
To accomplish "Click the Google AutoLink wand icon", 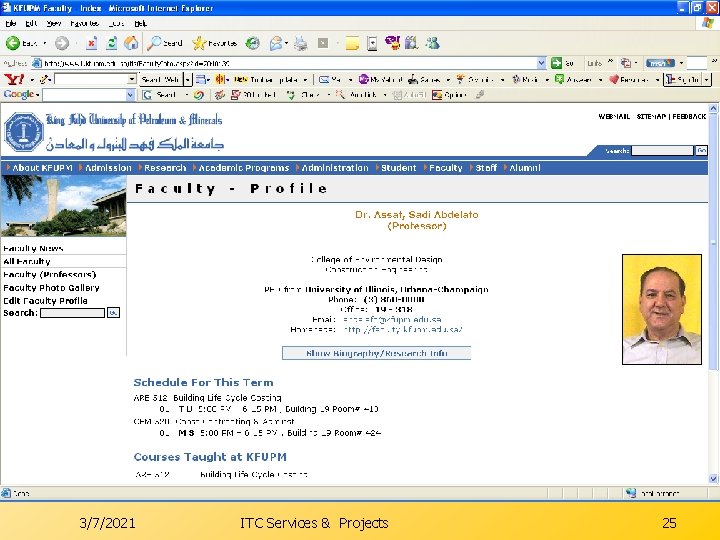I will tap(340, 95).
